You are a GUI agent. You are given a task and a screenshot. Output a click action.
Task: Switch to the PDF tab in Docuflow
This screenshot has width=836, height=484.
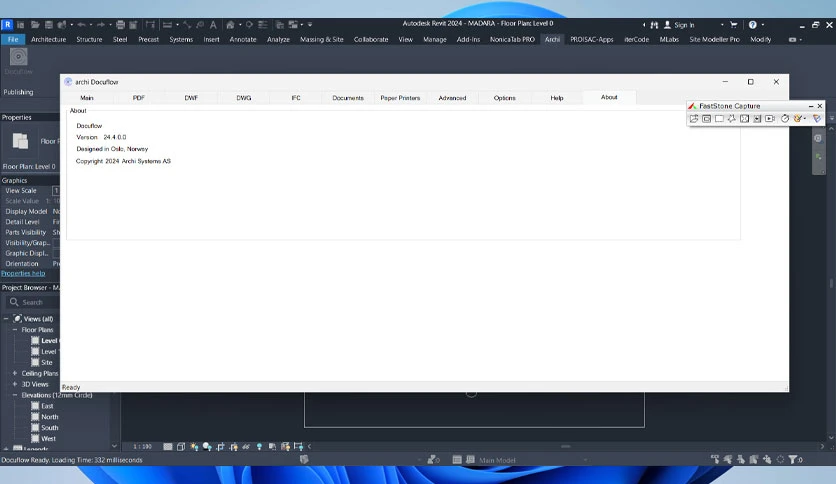tap(139, 98)
